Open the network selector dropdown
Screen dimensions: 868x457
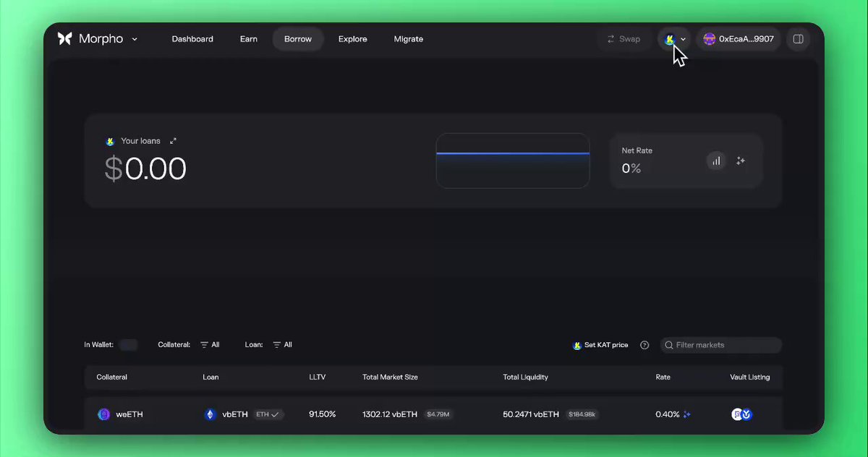(x=676, y=39)
